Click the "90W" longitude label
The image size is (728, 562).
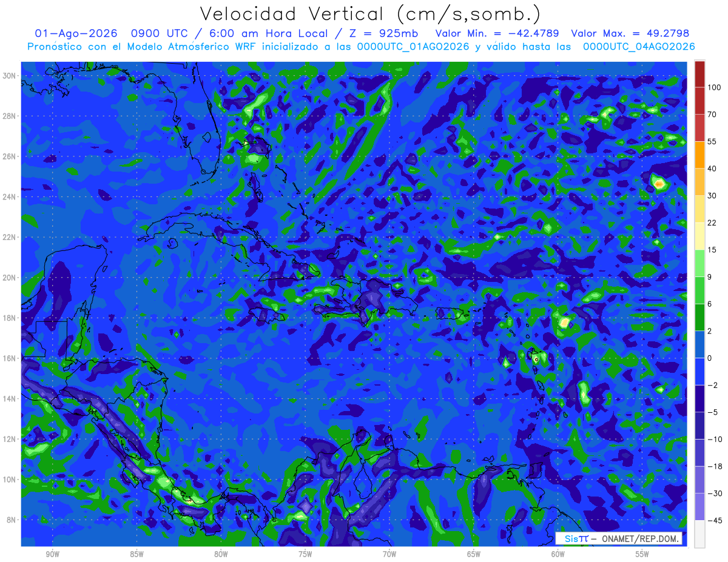coord(52,555)
